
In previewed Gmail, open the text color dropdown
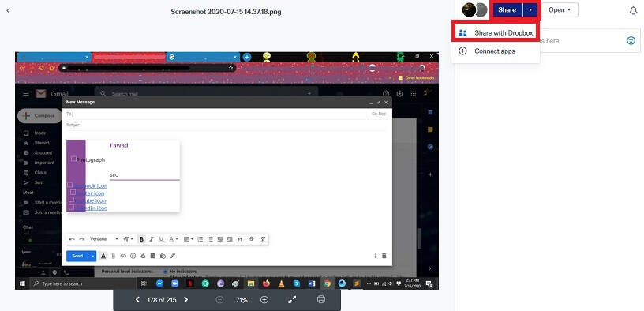(174, 239)
